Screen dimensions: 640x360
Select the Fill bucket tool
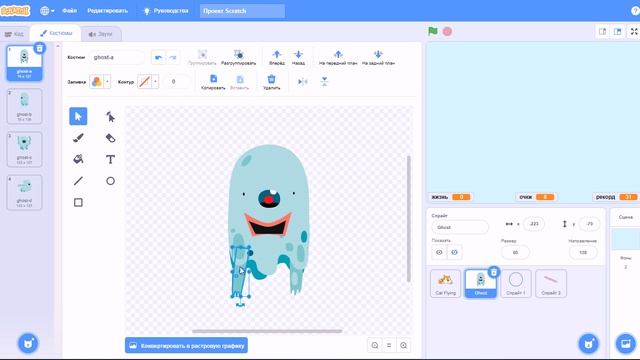78,159
